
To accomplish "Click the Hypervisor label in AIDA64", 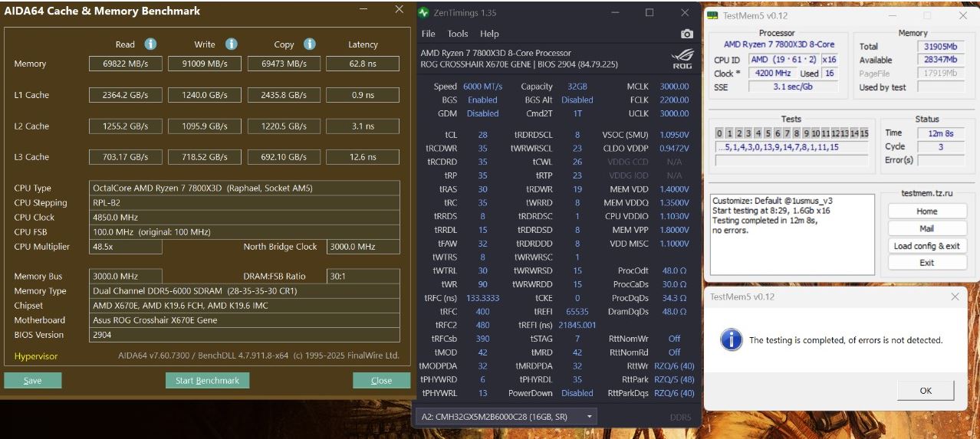I will click(36, 356).
